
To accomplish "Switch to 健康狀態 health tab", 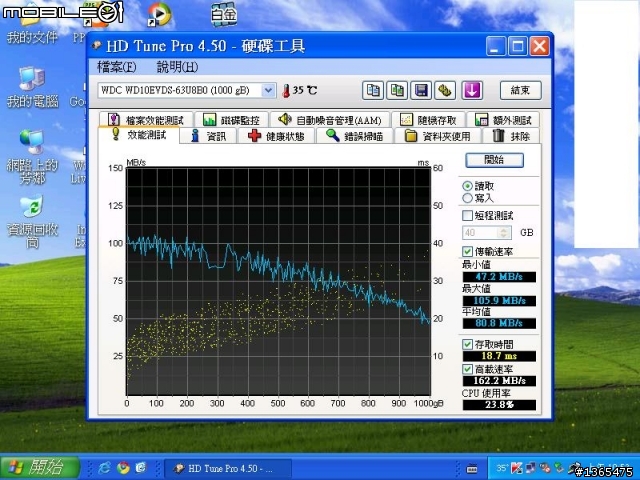I will (276, 136).
